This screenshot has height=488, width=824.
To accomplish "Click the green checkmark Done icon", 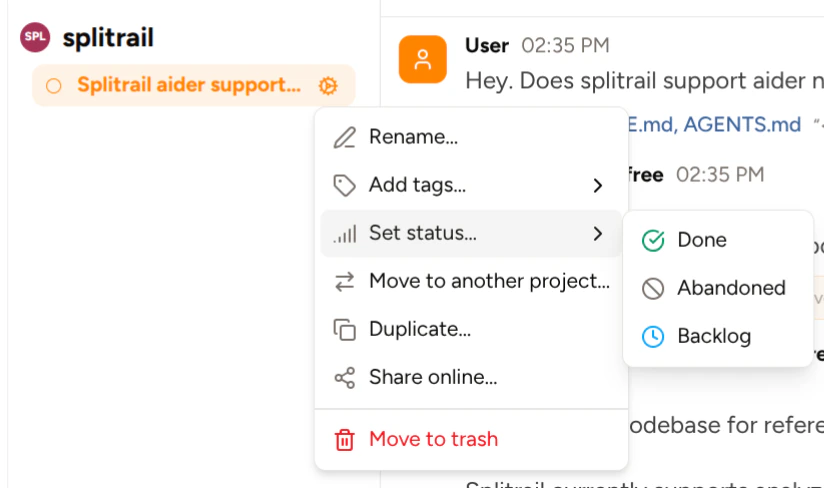I will (653, 241).
